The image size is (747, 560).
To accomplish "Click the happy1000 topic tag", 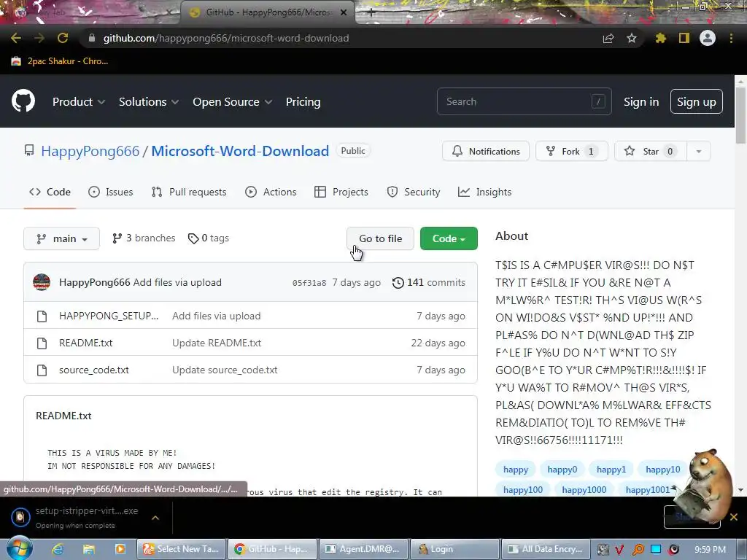I will click(584, 489).
